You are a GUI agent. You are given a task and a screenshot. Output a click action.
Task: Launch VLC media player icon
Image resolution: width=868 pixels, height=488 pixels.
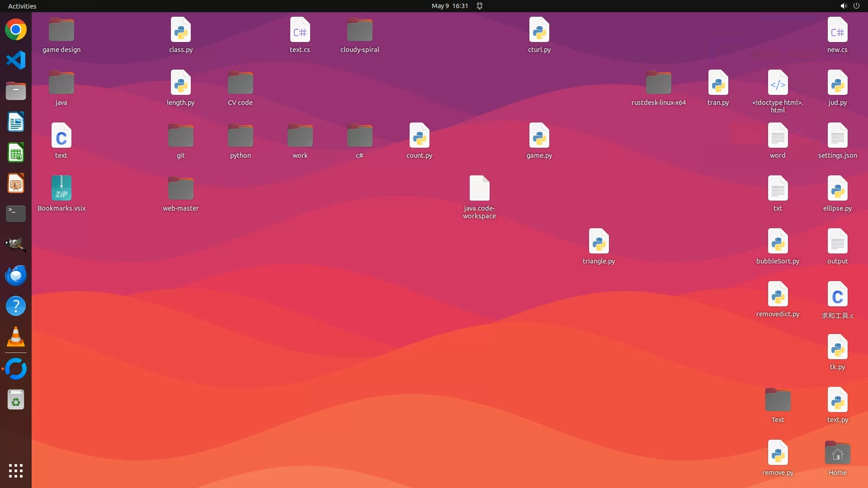tap(16, 337)
